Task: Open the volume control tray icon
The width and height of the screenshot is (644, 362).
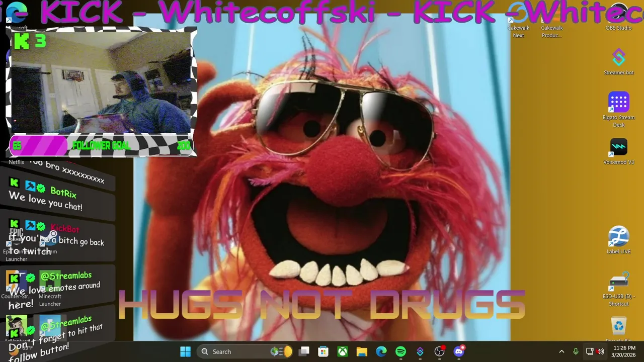Action: coord(600,351)
